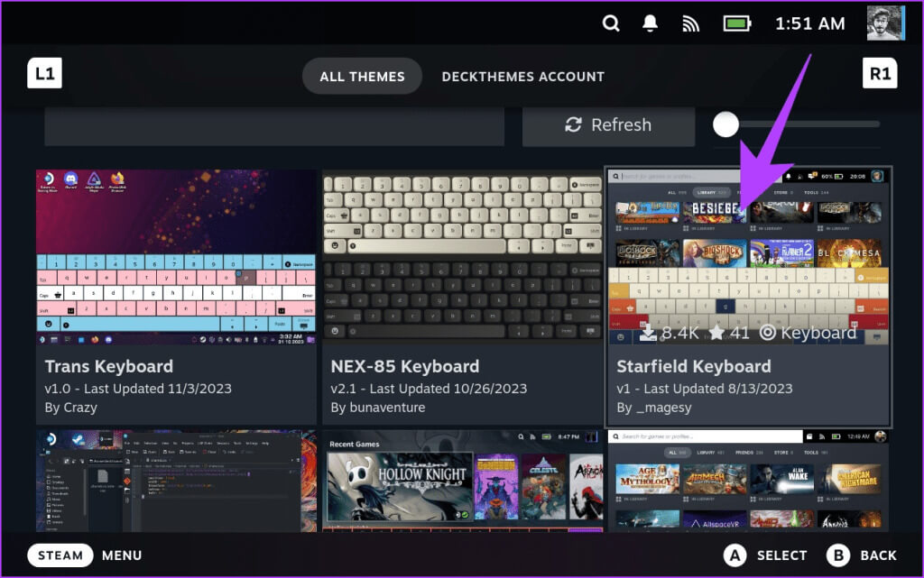This screenshot has height=578, width=924.
Task: Open the user profile avatar
Action: click(885, 23)
